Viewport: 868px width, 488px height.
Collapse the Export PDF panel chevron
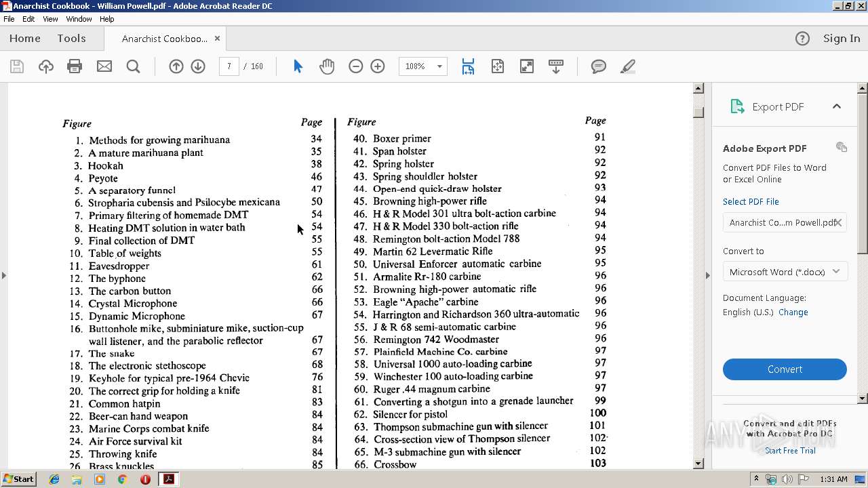837,106
